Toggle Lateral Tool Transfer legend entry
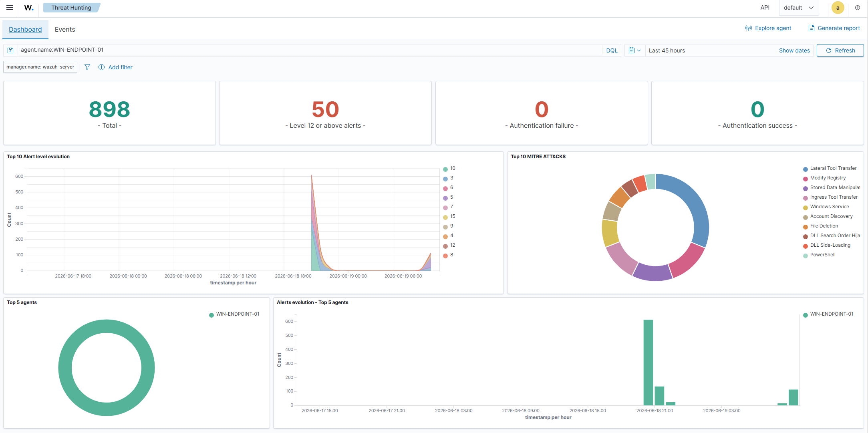The image size is (868, 433). coord(830,169)
